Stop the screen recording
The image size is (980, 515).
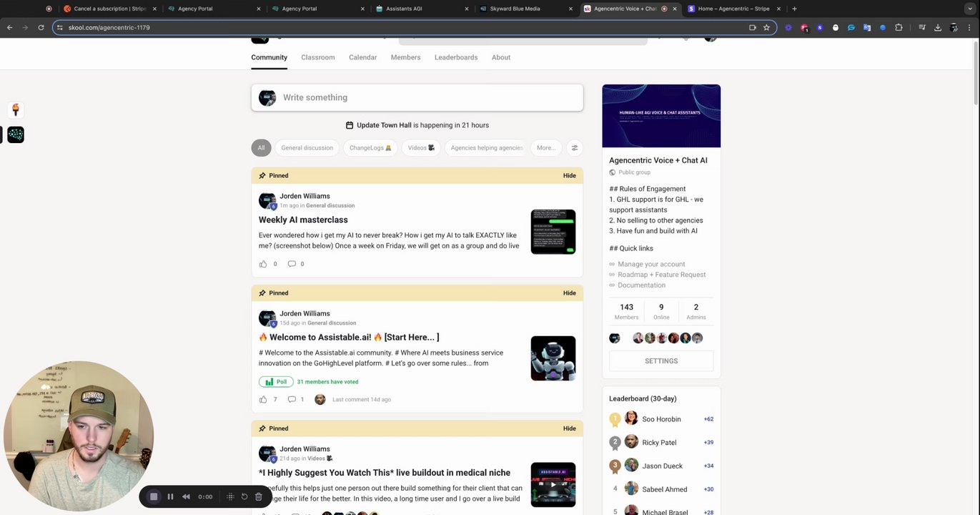(x=153, y=496)
